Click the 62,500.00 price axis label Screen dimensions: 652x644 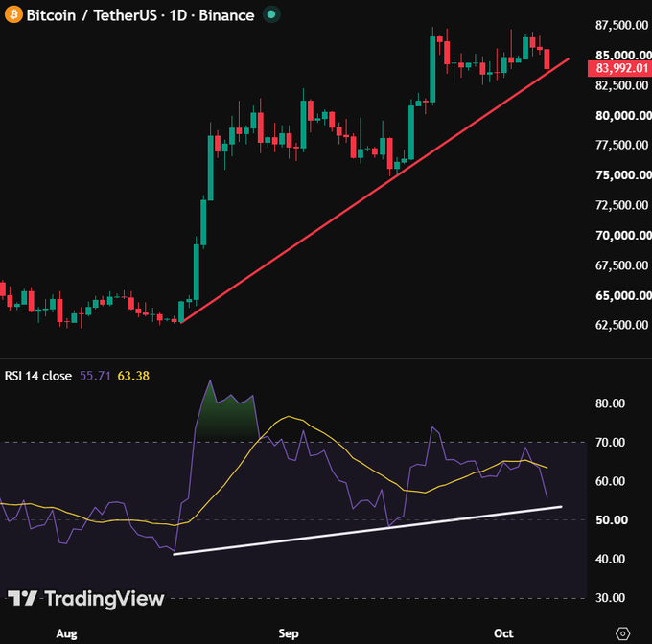(622, 325)
